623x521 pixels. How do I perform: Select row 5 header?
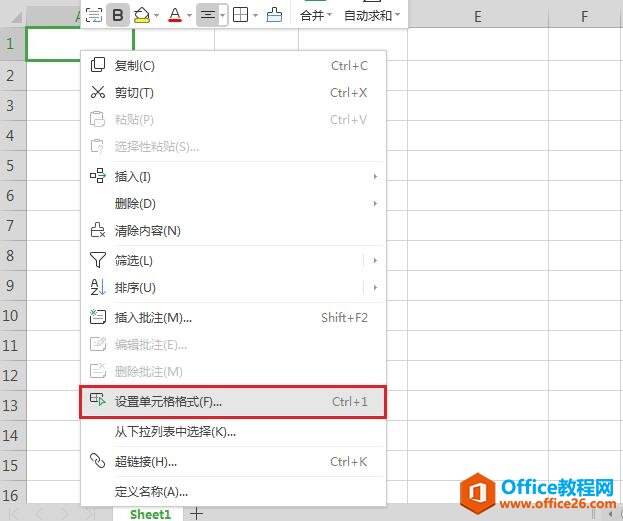12,165
